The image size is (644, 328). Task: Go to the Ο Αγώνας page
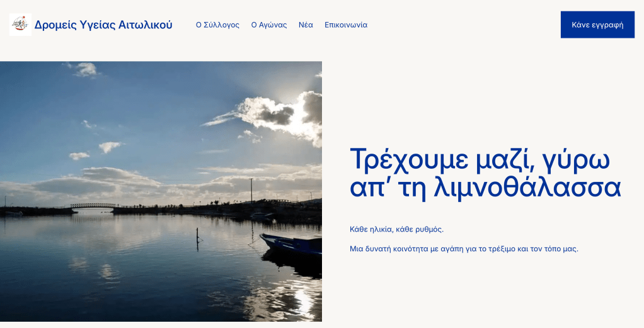pos(269,25)
